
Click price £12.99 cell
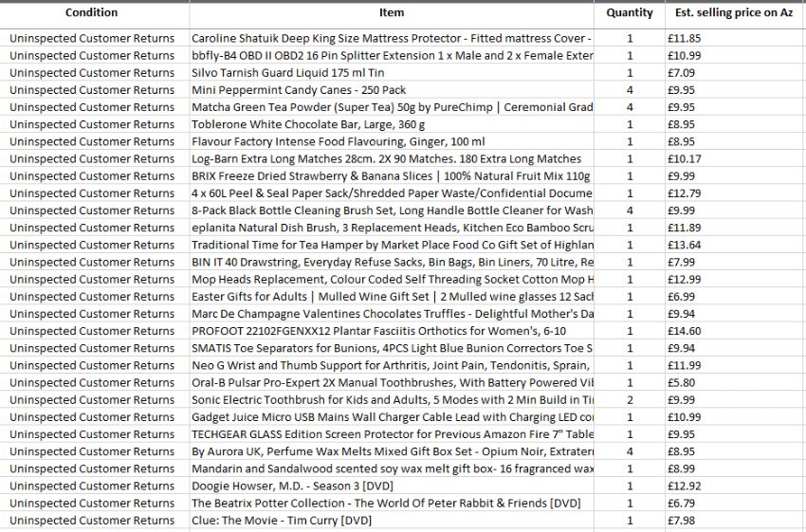pyautogui.click(x=735, y=280)
